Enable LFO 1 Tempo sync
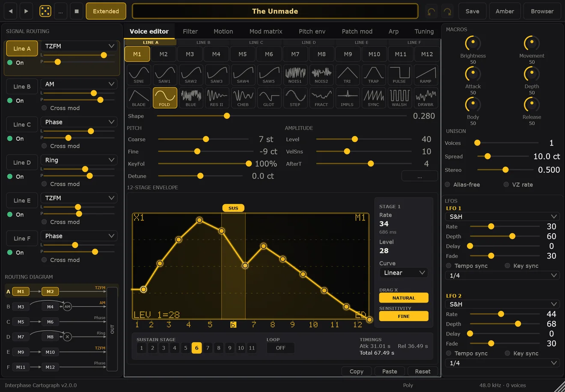565x392 pixels. coord(449,266)
